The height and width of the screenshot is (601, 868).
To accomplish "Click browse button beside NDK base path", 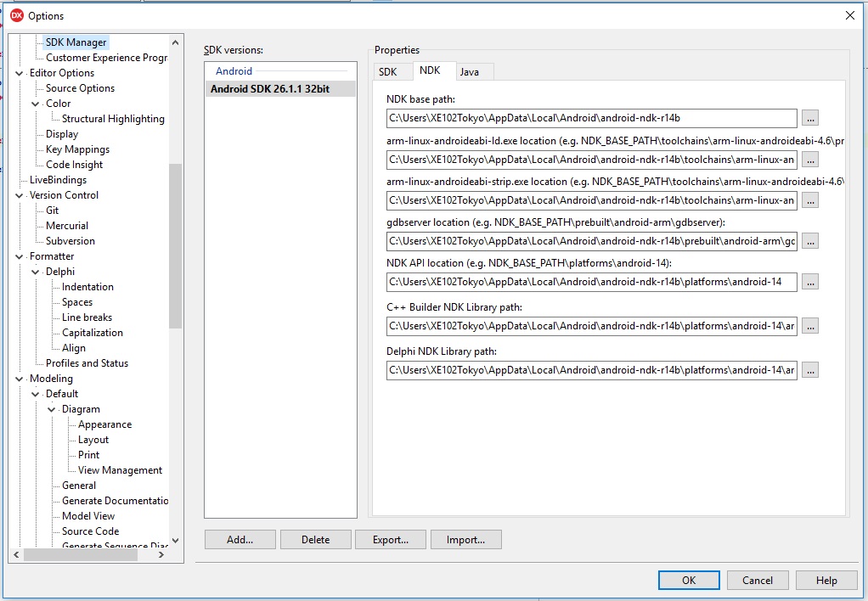I will coord(809,118).
